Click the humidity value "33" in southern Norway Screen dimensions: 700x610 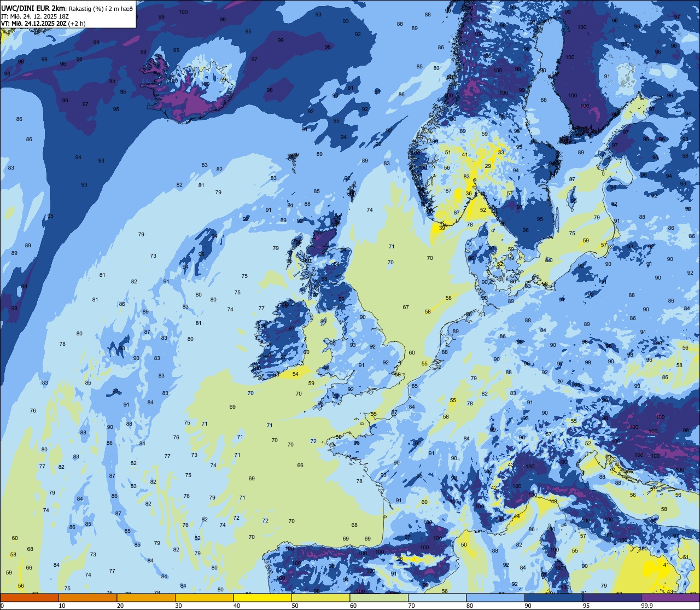tap(501, 153)
